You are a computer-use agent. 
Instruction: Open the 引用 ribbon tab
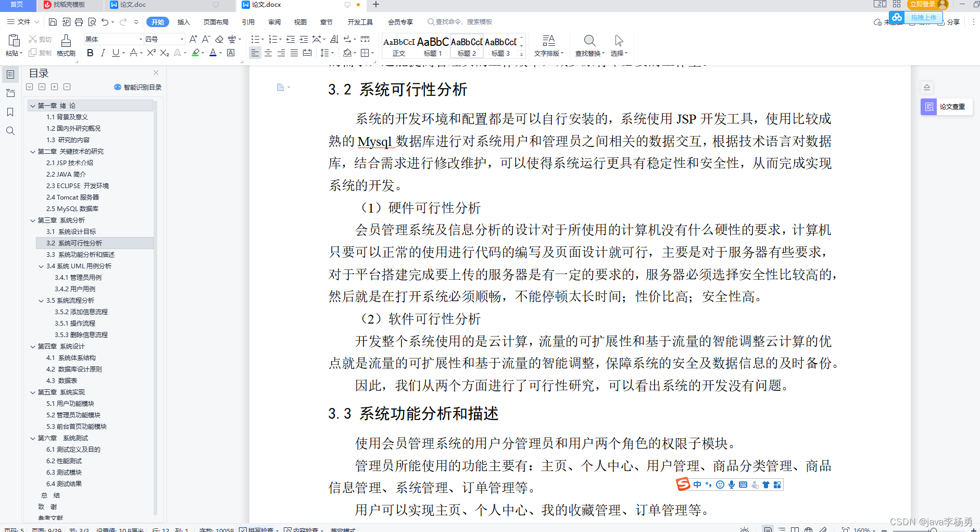coord(248,22)
